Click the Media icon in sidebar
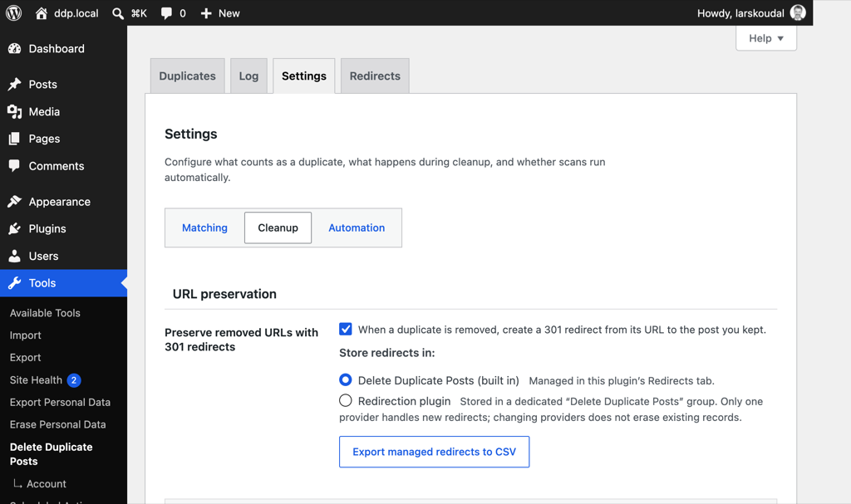Image resolution: width=851 pixels, height=504 pixels. [15, 112]
